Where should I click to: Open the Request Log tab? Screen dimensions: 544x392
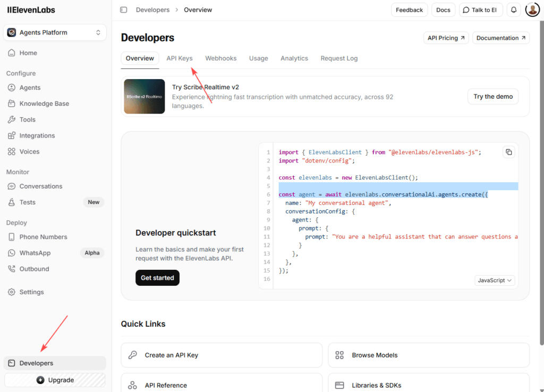(x=339, y=58)
